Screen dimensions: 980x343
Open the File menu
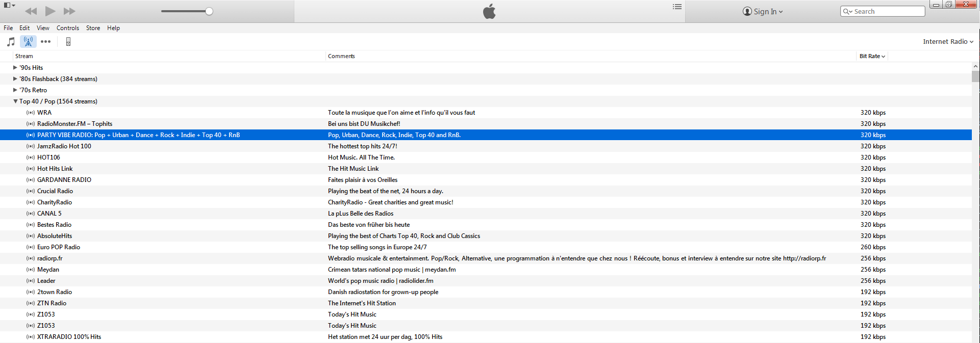click(x=8, y=28)
